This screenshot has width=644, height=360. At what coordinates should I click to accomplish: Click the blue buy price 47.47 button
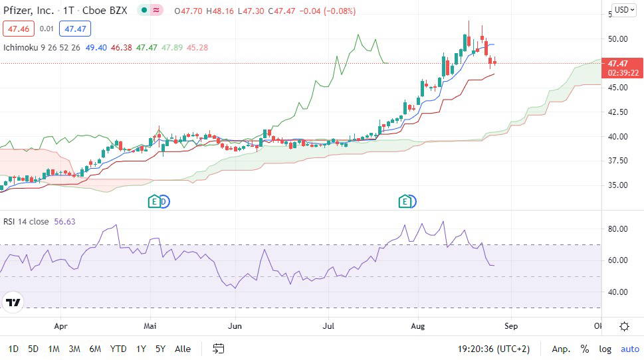point(75,29)
